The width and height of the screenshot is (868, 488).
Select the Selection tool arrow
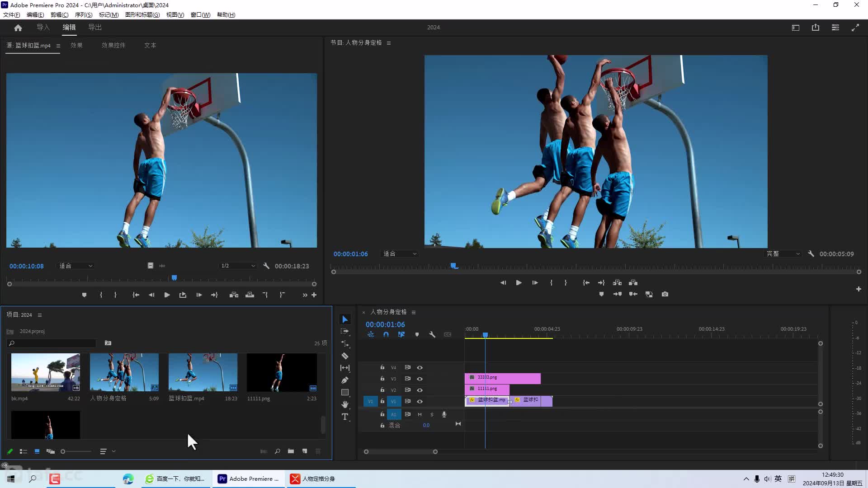point(345,319)
